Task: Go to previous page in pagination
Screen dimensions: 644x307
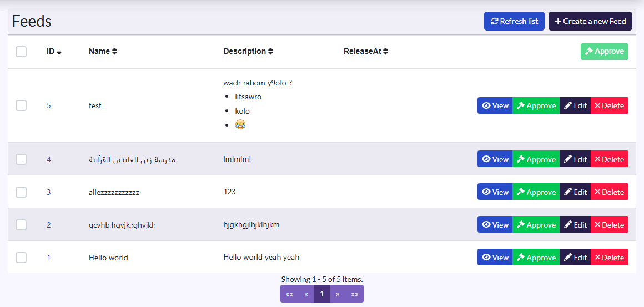Action: click(x=306, y=294)
